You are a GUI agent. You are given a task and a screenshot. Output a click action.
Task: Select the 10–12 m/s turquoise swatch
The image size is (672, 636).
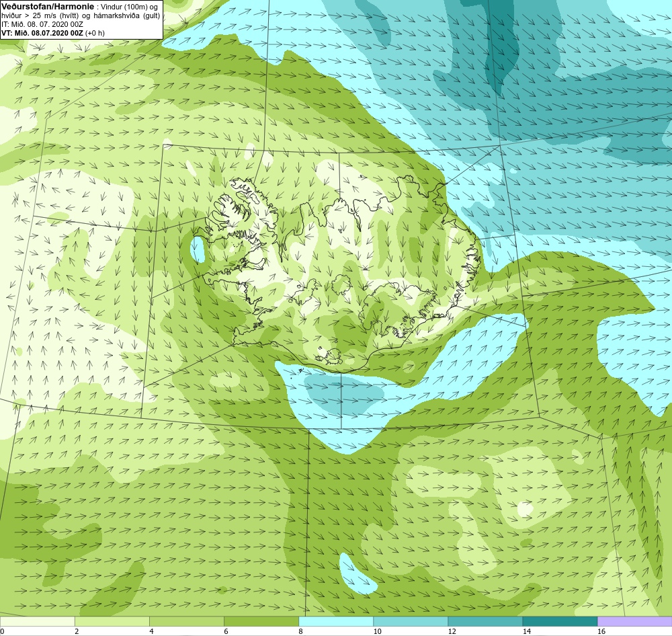tap(411, 621)
